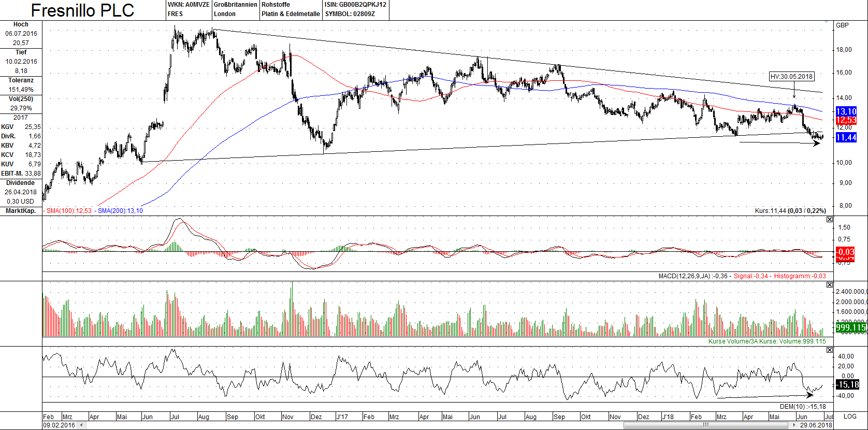Click the horizontal timeline scrollbar thumb

pos(706,425)
